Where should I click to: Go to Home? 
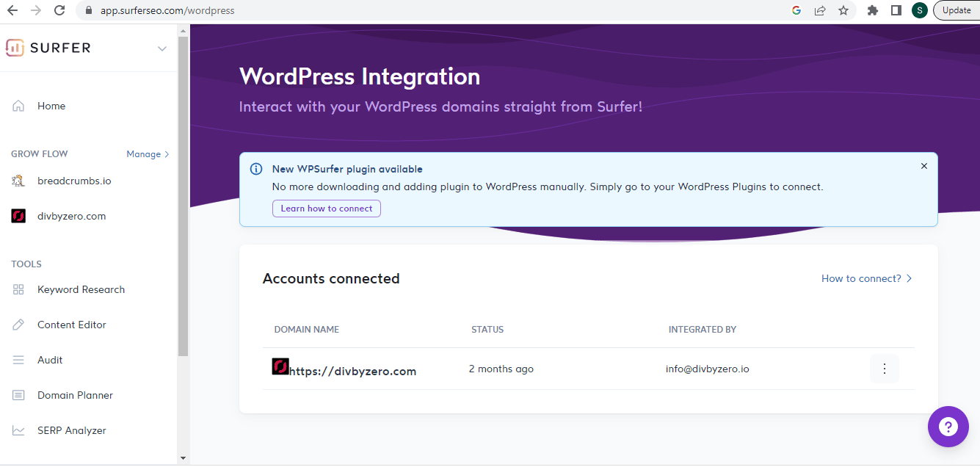click(x=51, y=106)
